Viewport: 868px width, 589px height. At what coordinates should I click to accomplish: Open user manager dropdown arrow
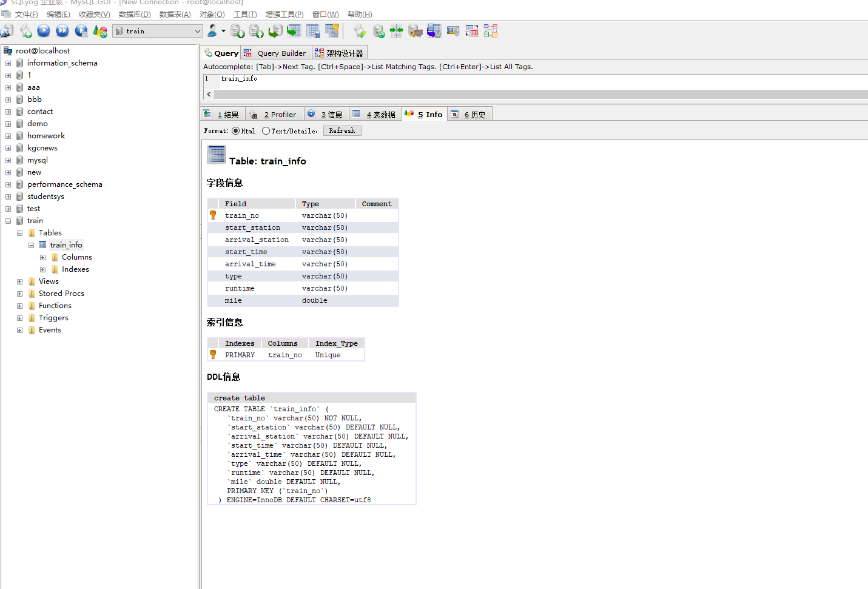[223, 31]
